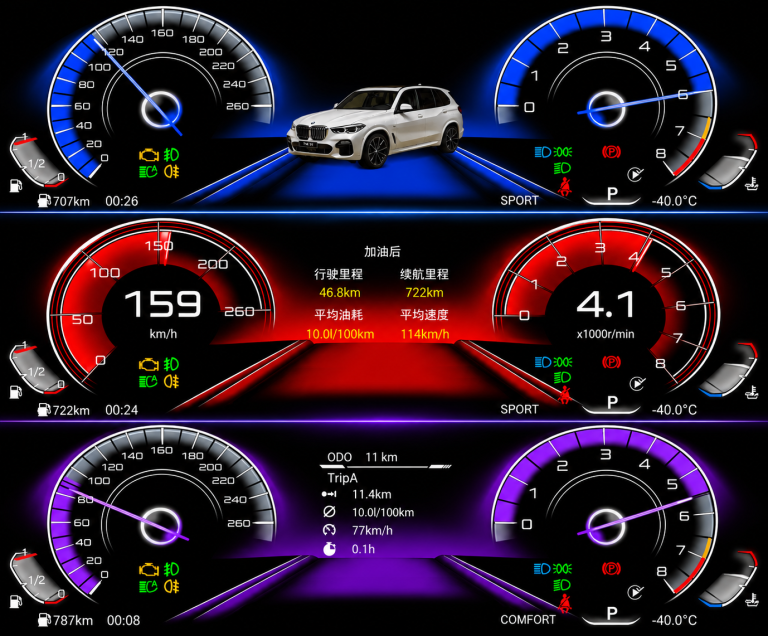This screenshot has width=768, height=636.
Task: Click coolant temperature icon in red cluster
Action: click(752, 393)
